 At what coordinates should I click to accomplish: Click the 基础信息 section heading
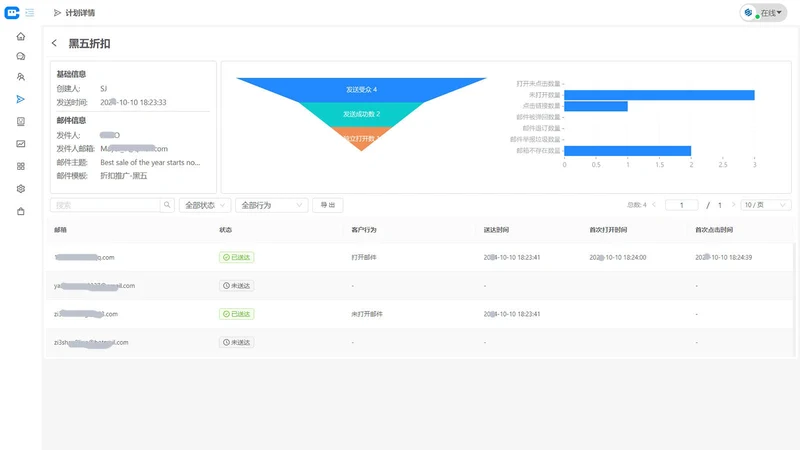71,74
